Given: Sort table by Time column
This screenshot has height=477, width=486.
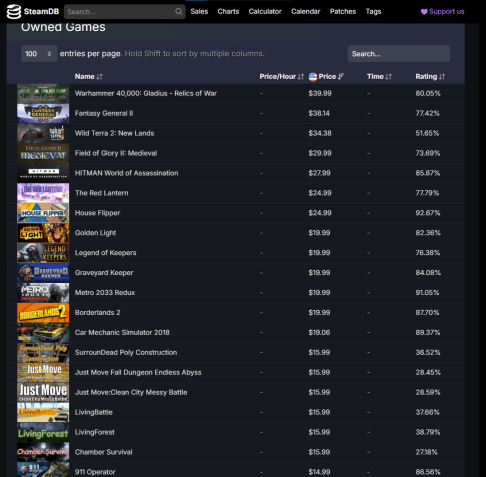Looking at the screenshot, I should 379,77.
